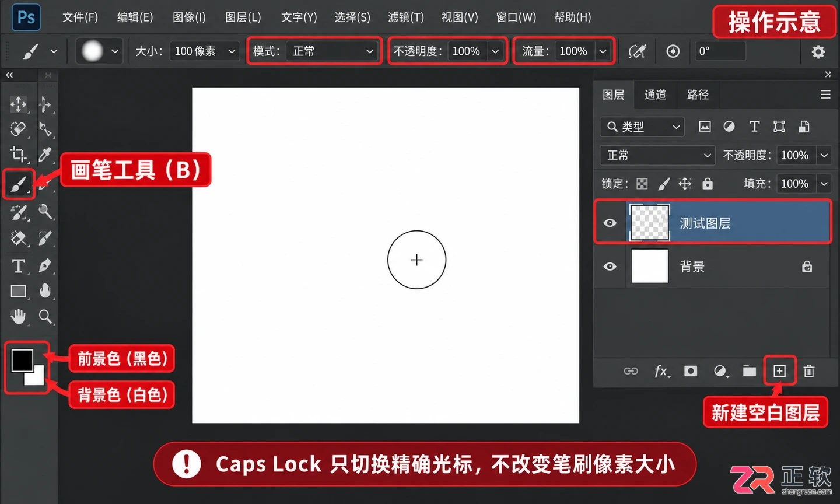Toggle lock transparent pixels
The width and height of the screenshot is (840, 504).
tap(642, 184)
